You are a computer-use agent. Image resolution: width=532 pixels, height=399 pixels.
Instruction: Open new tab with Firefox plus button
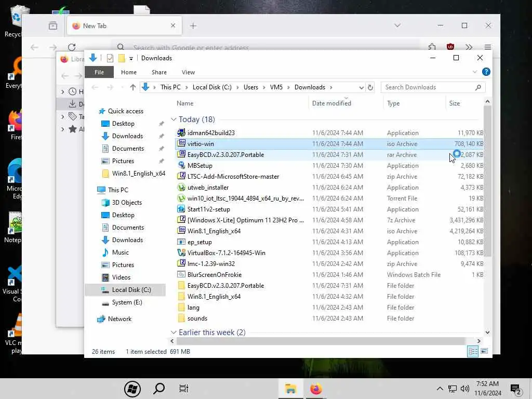click(193, 26)
